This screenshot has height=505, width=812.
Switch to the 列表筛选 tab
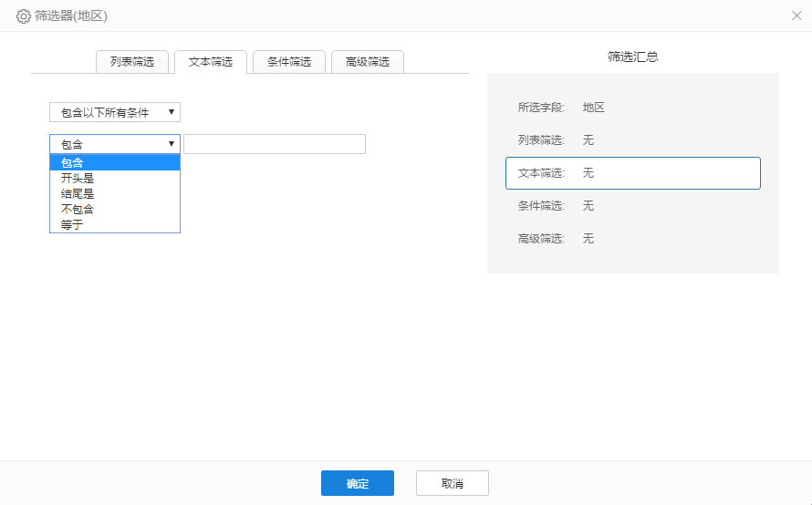132,62
